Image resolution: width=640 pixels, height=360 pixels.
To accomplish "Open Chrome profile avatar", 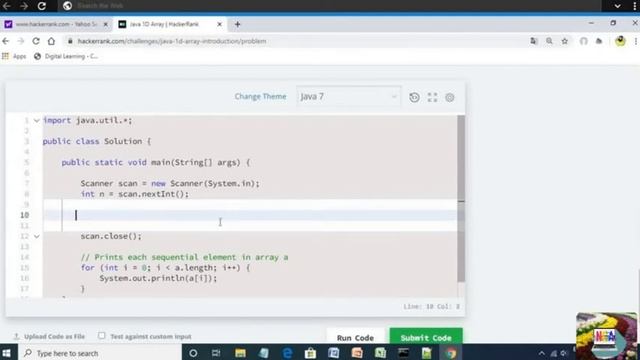I will click(620, 41).
